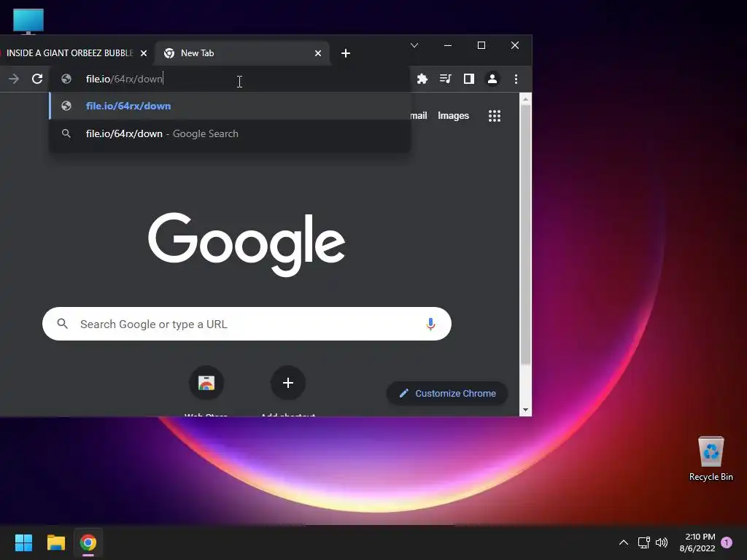
Task: Show hidden system tray icons chevron
Action: click(x=623, y=542)
